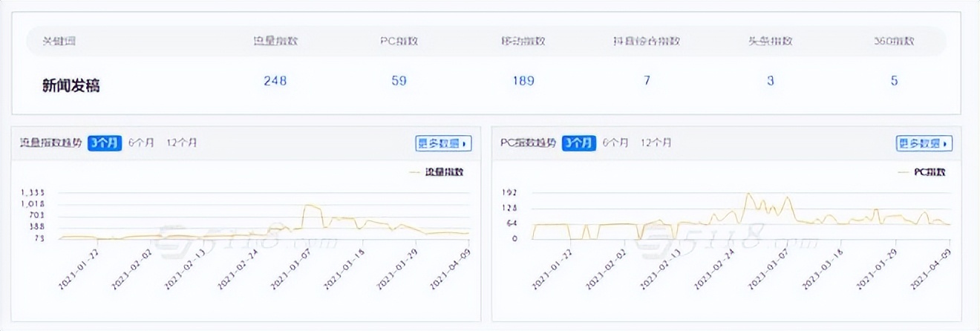The image size is (980, 331).
Task: Click 头条指数 value 3
Action: [x=771, y=81]
